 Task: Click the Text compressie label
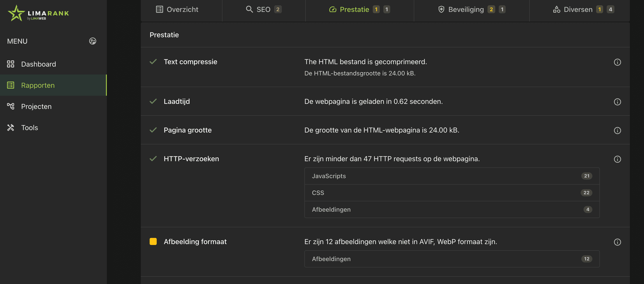[x=190, y=62]
